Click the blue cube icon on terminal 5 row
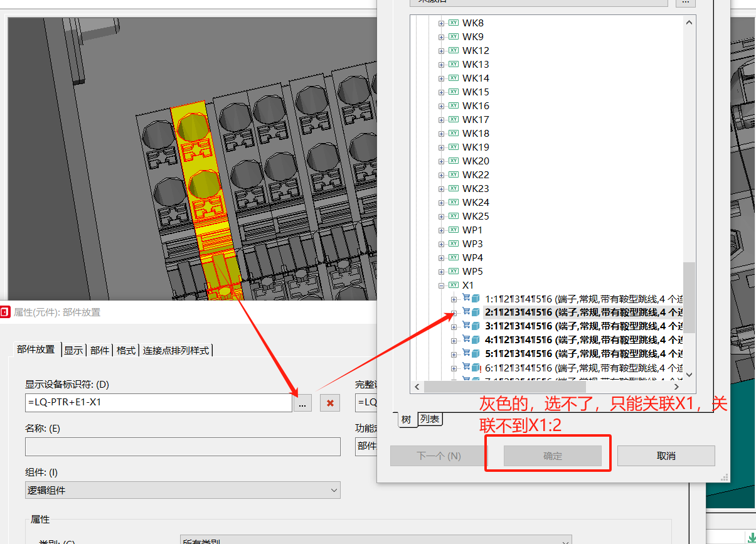The image size is (756, 544). 476,353
